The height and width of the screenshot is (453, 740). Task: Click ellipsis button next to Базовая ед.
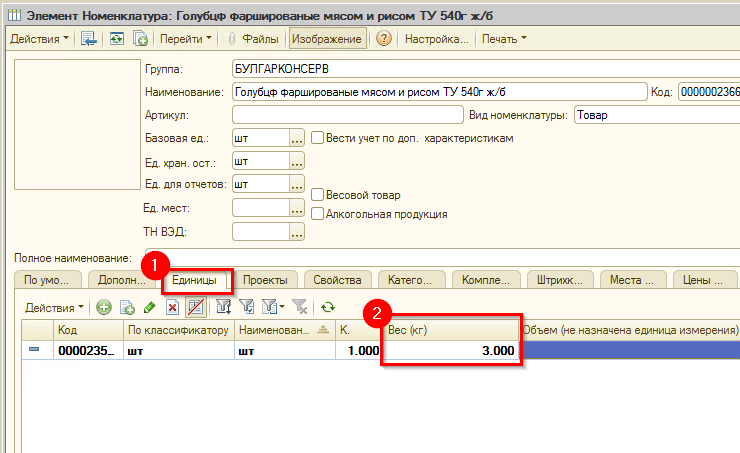pyautogui.click(x=296, y=138)
